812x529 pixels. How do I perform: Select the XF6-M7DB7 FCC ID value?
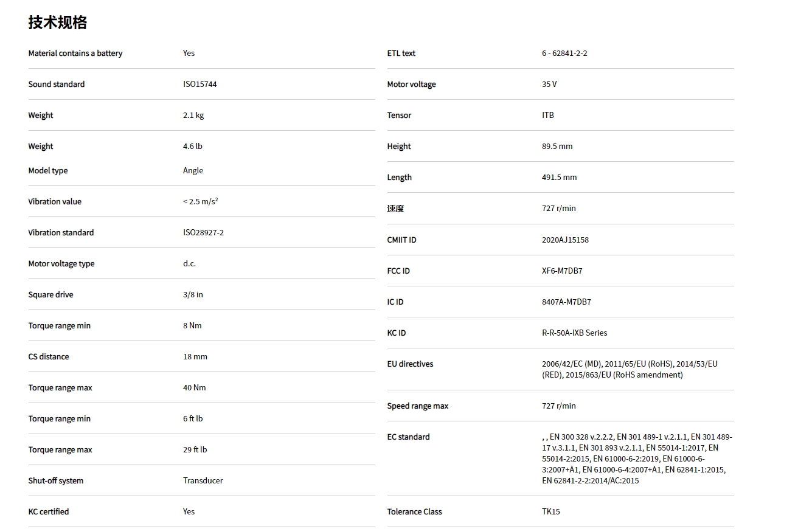[x=562, y=271]
